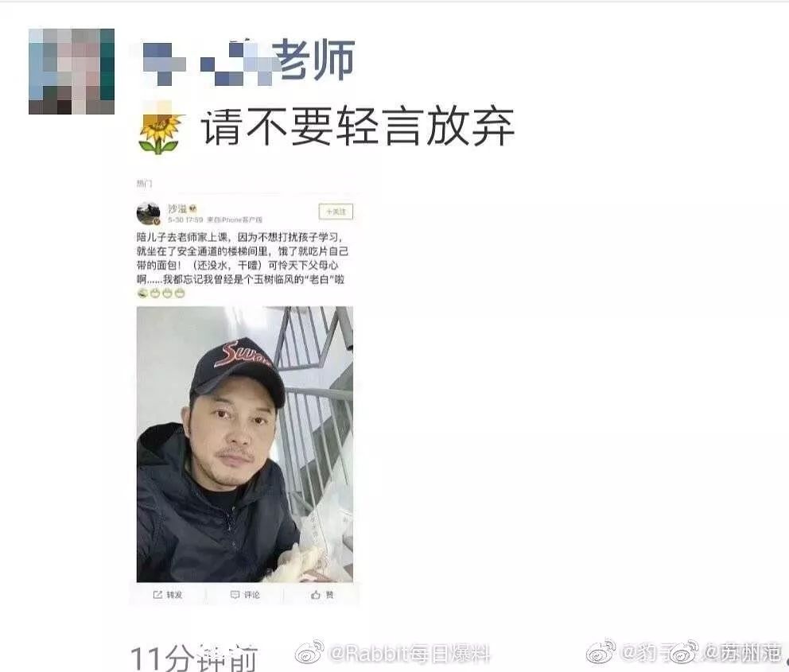Screen dimensions: 789x672
Task: Click the round Weibo author avatar
Action: [x=149, y=213]
